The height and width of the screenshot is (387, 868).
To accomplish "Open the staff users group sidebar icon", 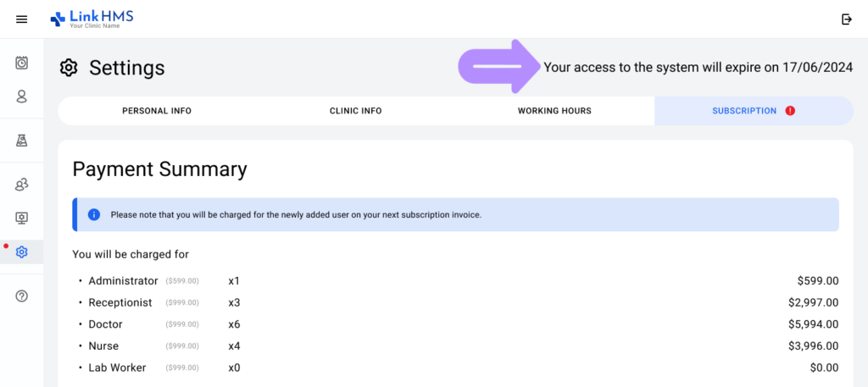I will [21, 185].
